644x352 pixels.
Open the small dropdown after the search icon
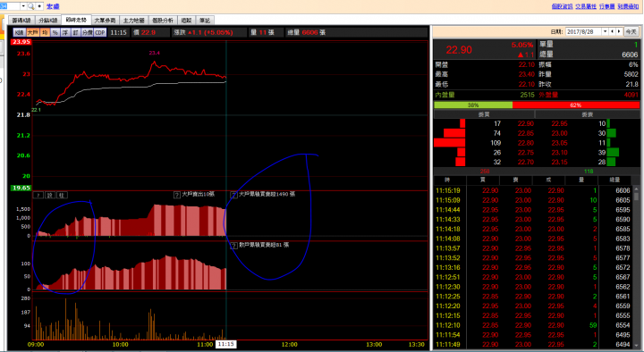[x=39, y=6]
